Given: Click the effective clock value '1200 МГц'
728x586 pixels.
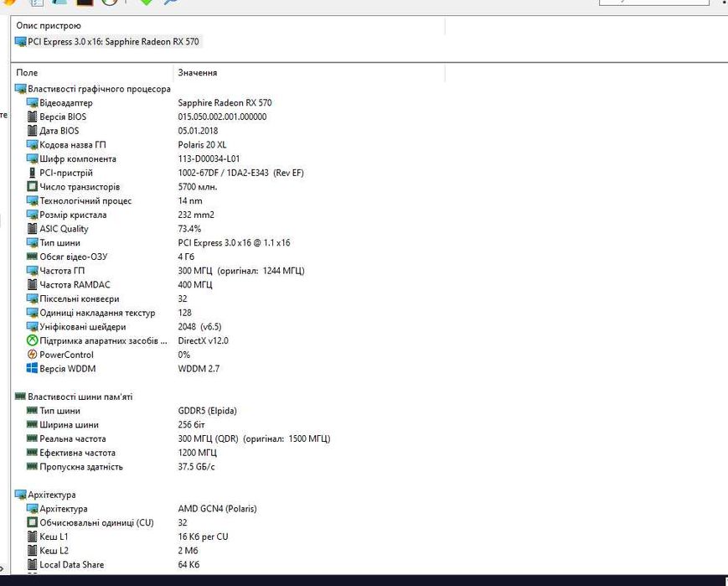Looking at the screenshot, I should 198,453.
